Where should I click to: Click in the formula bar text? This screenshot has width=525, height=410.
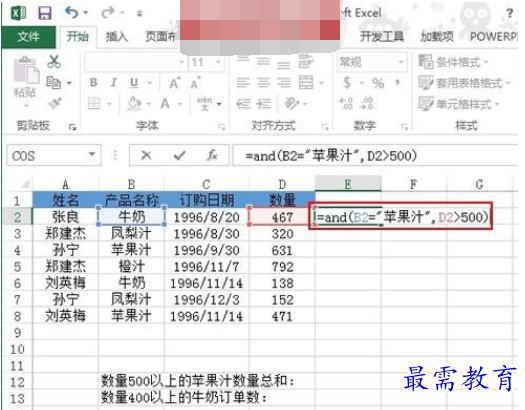coord(331,156)
